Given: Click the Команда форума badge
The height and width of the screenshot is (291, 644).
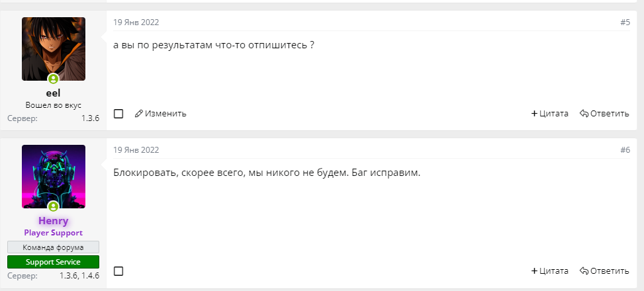Looking at the screenshot, I should (54, 247).
